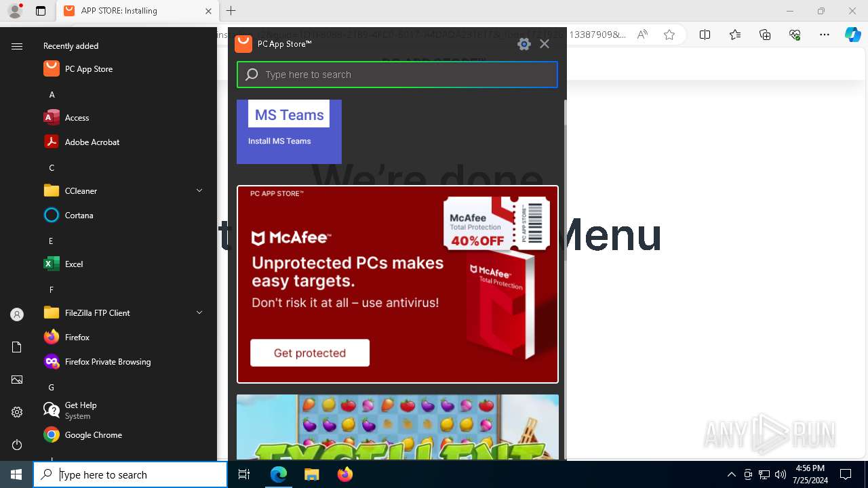
Task: Open Microsoft Edge from the taskbar
Action: point(279,474)
